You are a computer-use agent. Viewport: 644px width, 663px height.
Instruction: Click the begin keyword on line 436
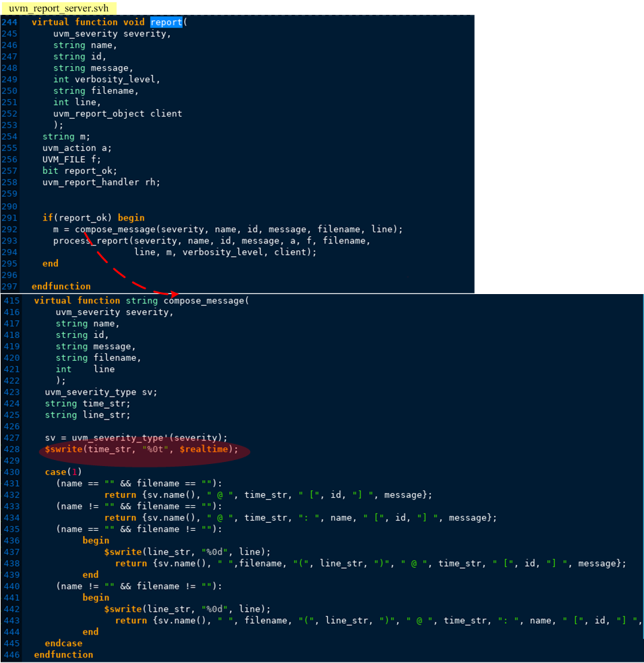coord(96,540)
